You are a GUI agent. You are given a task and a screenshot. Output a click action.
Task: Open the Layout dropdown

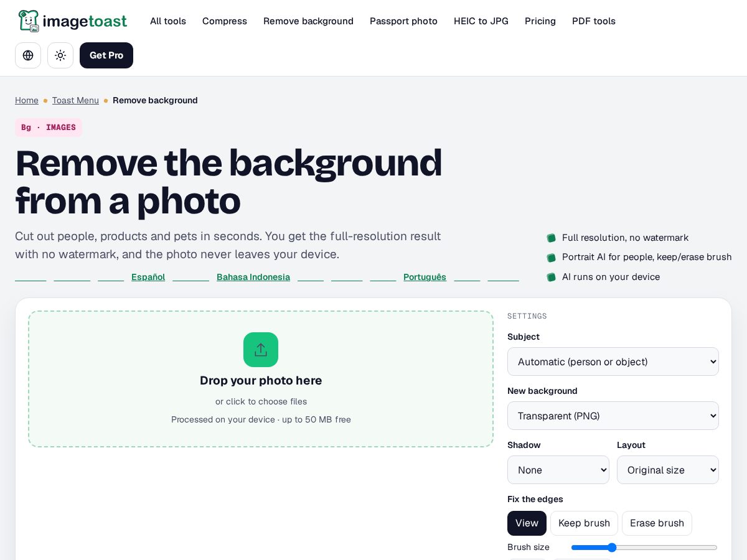668,470
